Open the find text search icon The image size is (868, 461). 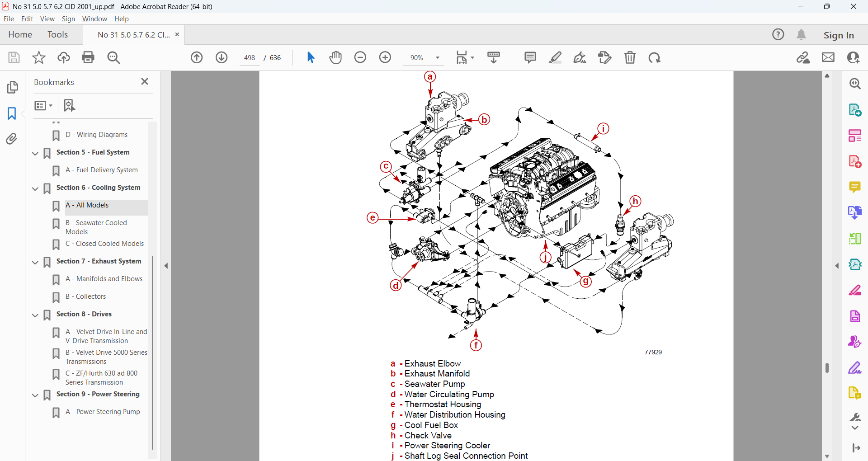pos(113,57)
